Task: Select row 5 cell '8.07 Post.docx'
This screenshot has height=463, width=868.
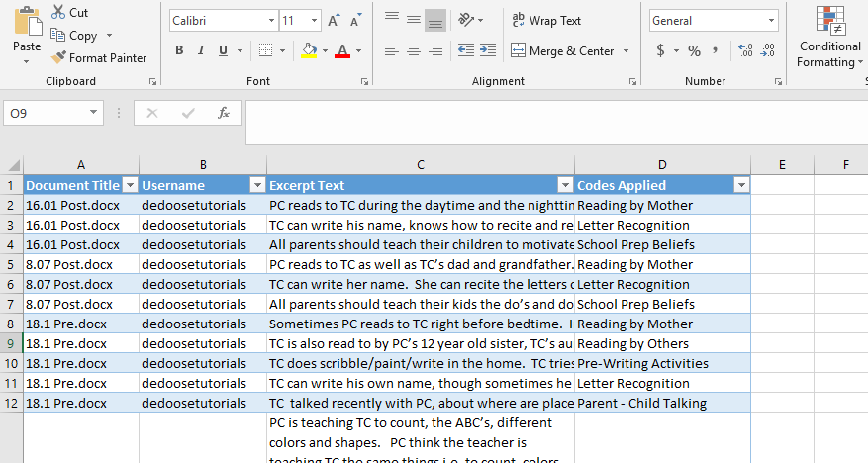Action: 81,264
